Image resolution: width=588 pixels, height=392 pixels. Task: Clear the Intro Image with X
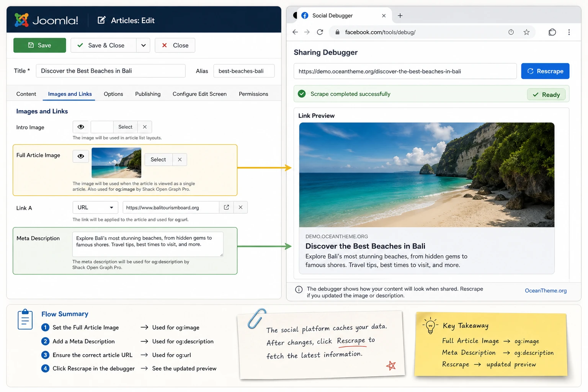pyautogui.click(x=145, y=127)
